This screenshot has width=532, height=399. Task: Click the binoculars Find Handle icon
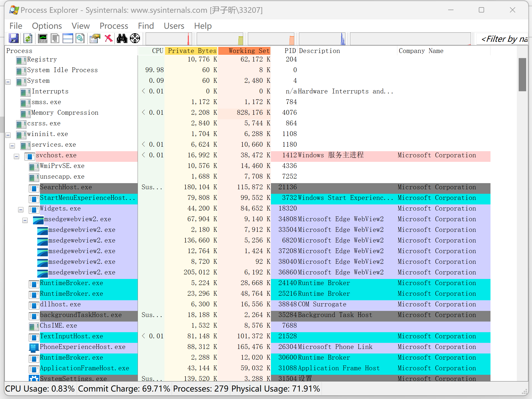pyautogui.click(x=122, y=39)
